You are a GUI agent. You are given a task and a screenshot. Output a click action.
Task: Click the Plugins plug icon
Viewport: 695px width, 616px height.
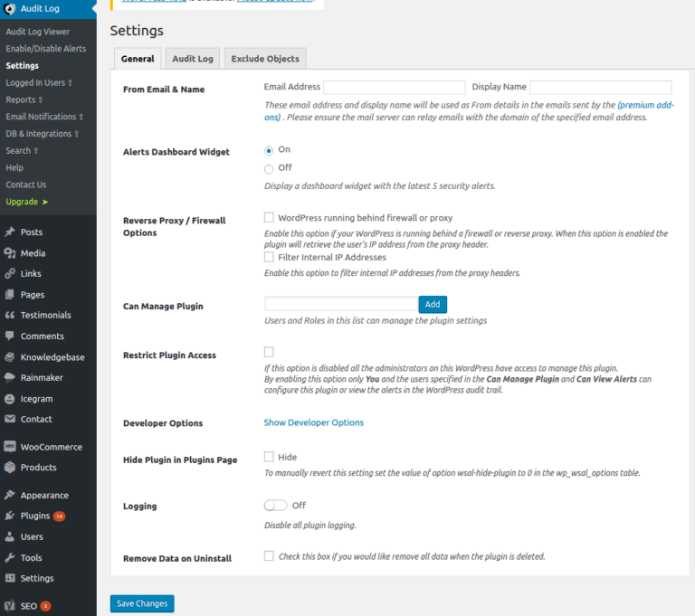pos(10,516)
